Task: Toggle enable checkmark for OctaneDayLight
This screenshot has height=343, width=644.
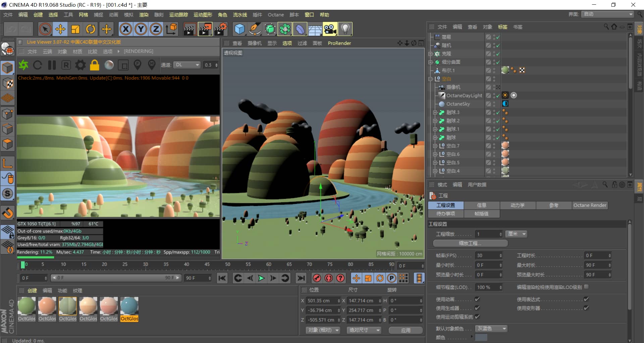Action: pyautogui.click(x=498, y=95)
